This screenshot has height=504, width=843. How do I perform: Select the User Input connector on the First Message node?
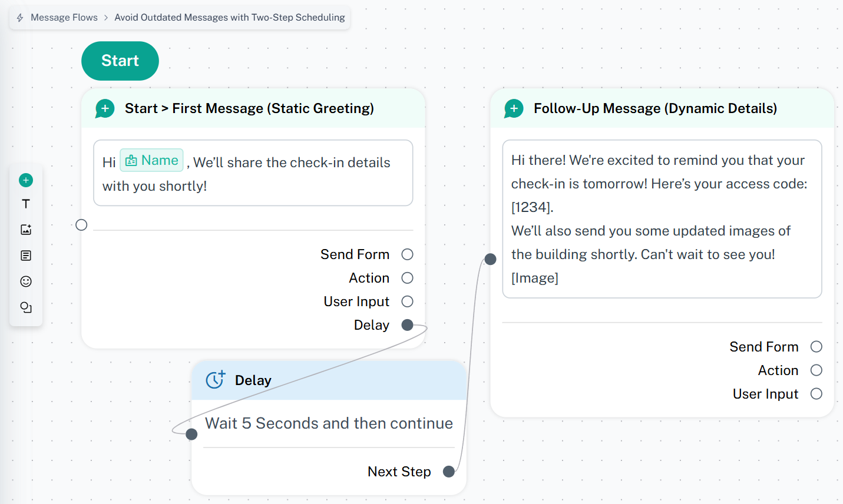(407, 301)
